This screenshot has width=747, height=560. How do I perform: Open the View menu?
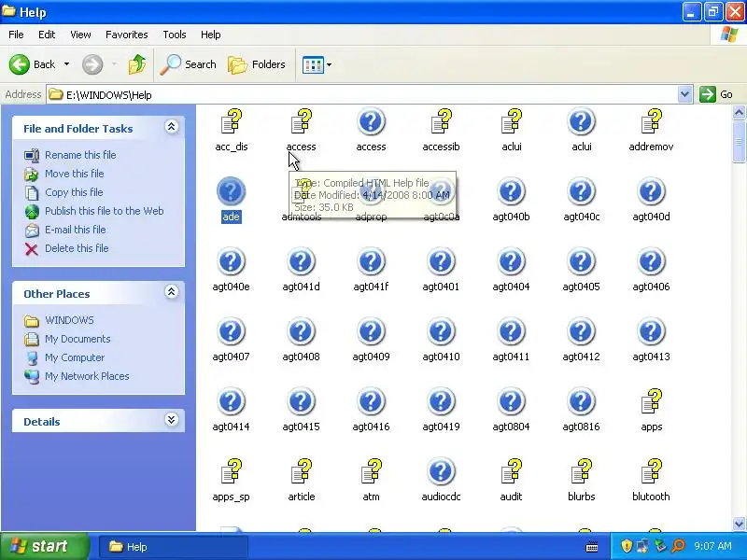(80, 35)
